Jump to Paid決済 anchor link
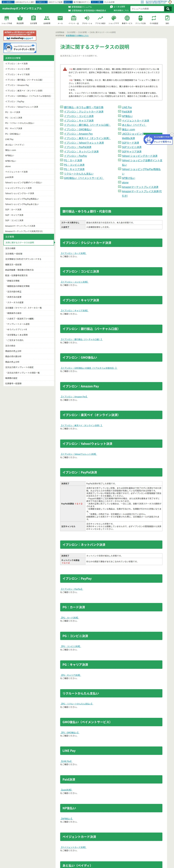174x868 pixels. tap(127, 112)
